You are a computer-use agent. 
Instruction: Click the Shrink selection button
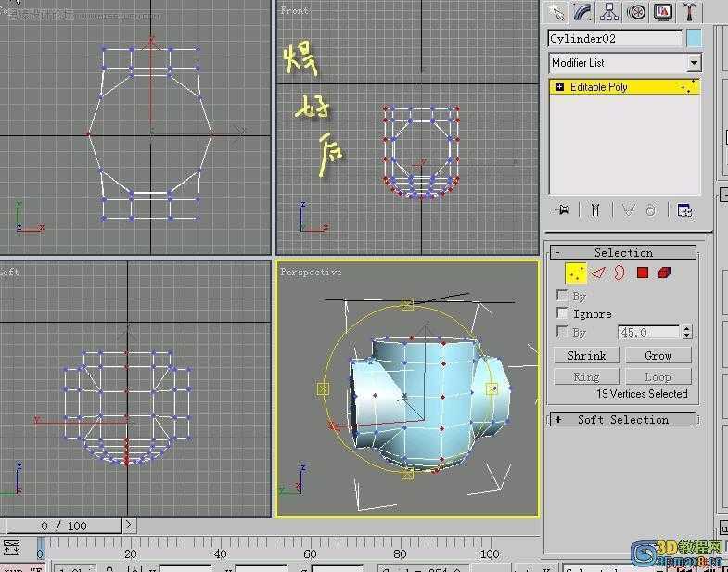tap(586, 356)
